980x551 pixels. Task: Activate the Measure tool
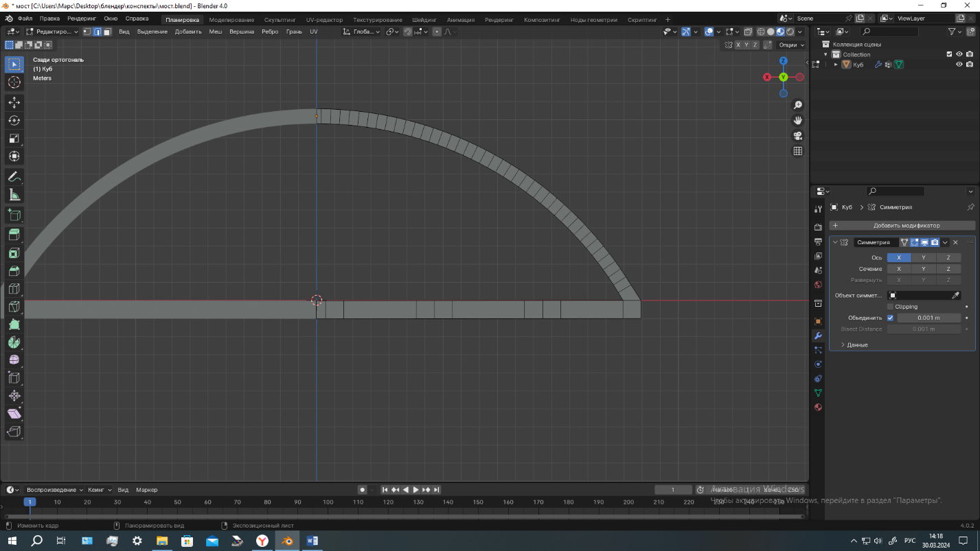pyautogui.click(x=14, y=196)
